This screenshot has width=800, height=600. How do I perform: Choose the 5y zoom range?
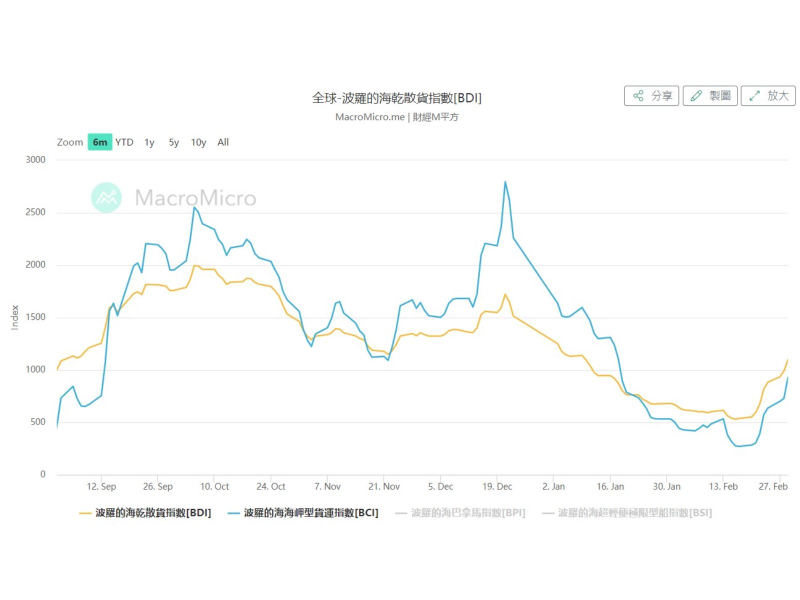174,142
